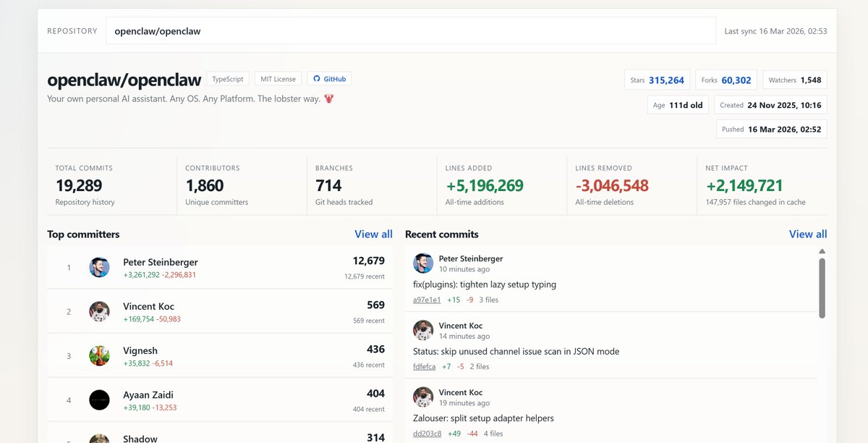Click Peter Steinberger's avatar in Top committers
This screenshot has width=868, height=443.
pyautogui.click(x=99, y=267)
